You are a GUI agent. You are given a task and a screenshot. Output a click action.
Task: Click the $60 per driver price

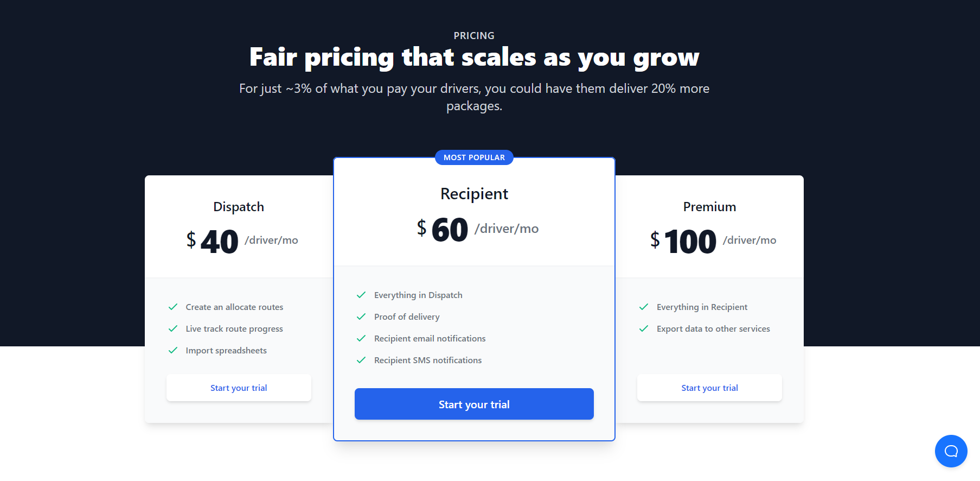click(x=477, y=229)
